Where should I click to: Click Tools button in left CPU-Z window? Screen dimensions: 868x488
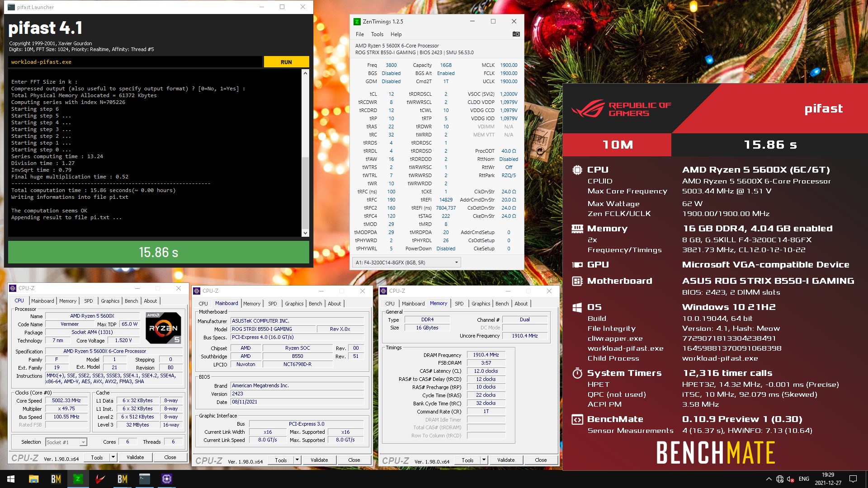point(97,457)
